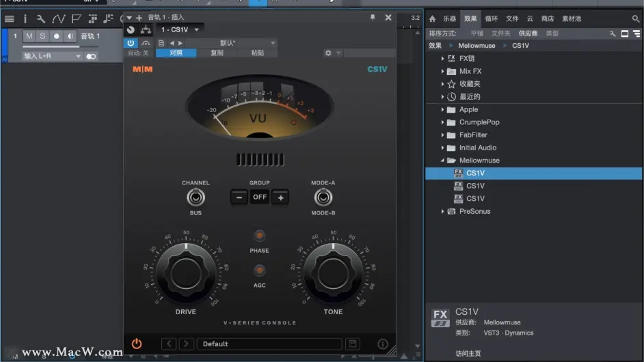This screenshot has width=644, height=362.
Task: Toggle plugin activate power button in header
Action: coord(131,43)
